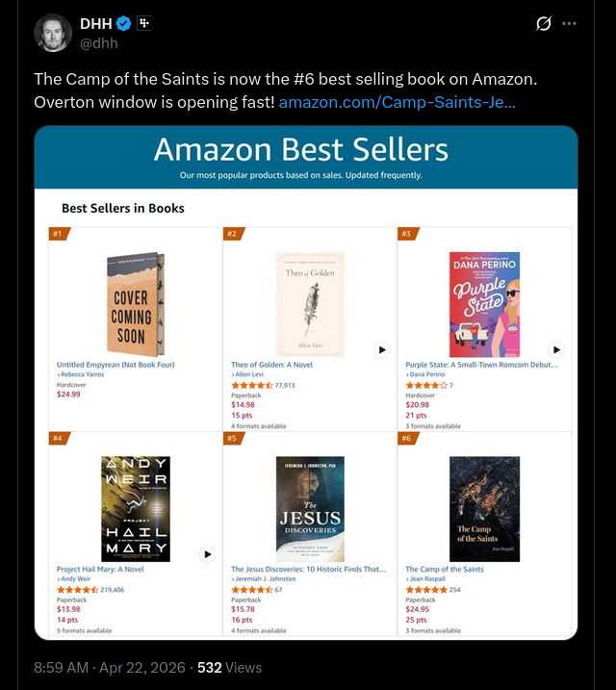The height and width of the screenshot is (690, 616).
Task: Click The Camp of the Saints cover
Action: (484, 509)
